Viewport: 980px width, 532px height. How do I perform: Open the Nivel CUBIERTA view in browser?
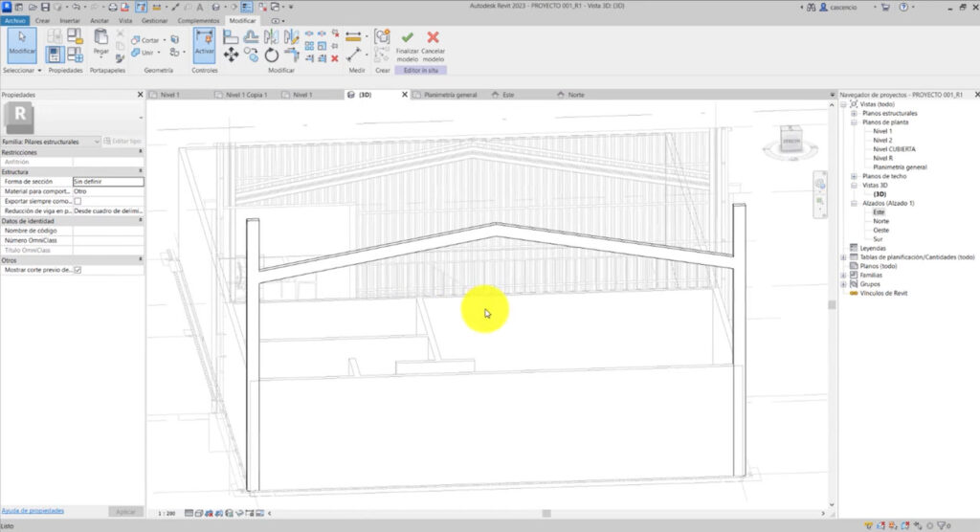click(x=893, y=149)
